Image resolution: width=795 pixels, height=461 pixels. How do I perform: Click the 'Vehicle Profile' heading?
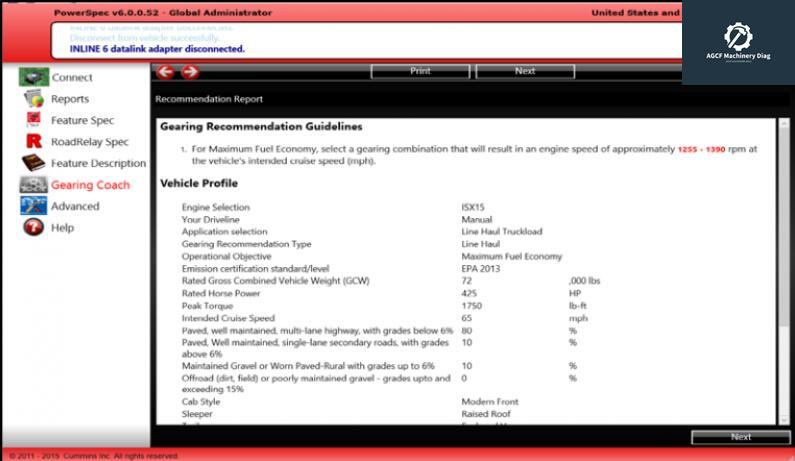pos(199,183)
